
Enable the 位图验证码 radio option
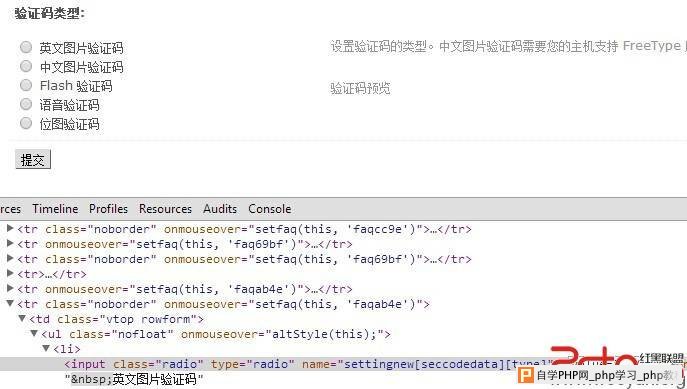[x=26, y=123]
